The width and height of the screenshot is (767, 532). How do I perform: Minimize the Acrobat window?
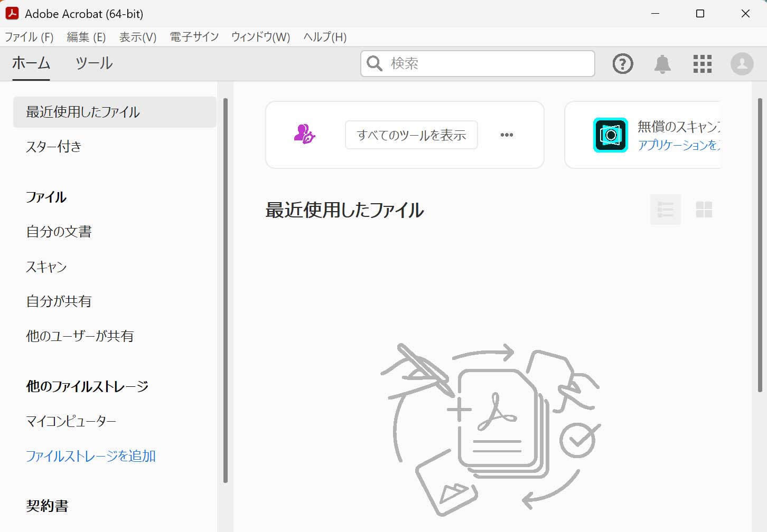coord(656,14)
